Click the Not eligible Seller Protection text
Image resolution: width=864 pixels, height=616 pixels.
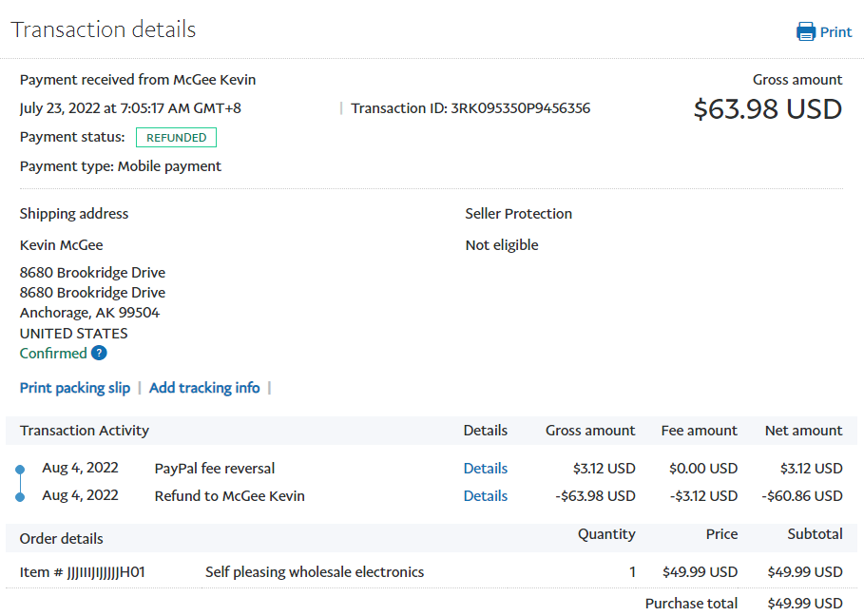point(501,245)
